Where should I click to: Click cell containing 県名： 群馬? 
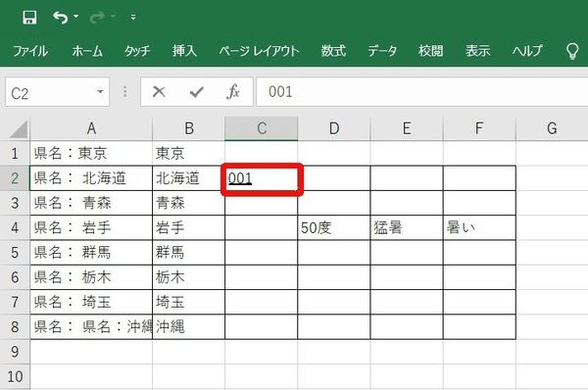tap(91, 253)
